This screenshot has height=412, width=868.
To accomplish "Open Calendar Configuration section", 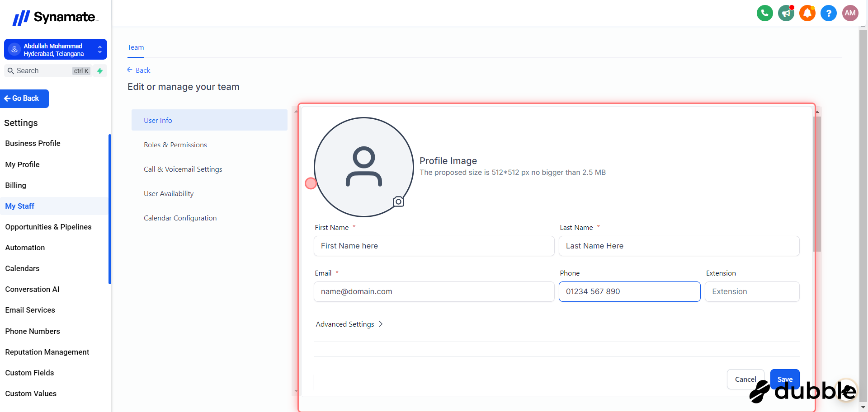I will click(x=180, y=218).
